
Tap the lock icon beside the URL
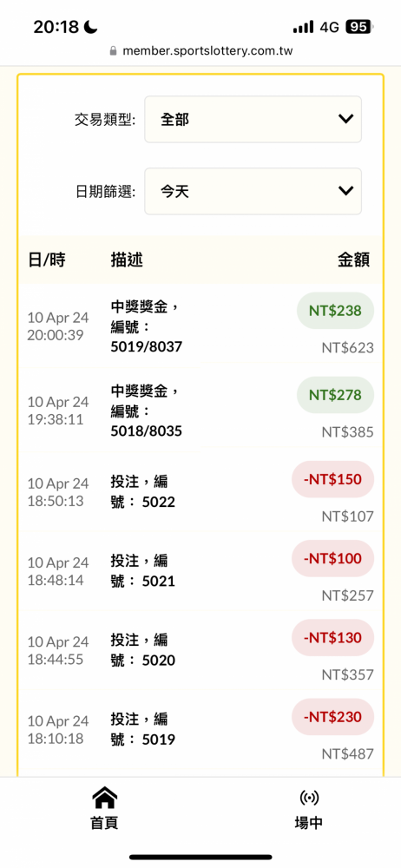(114, 51)
